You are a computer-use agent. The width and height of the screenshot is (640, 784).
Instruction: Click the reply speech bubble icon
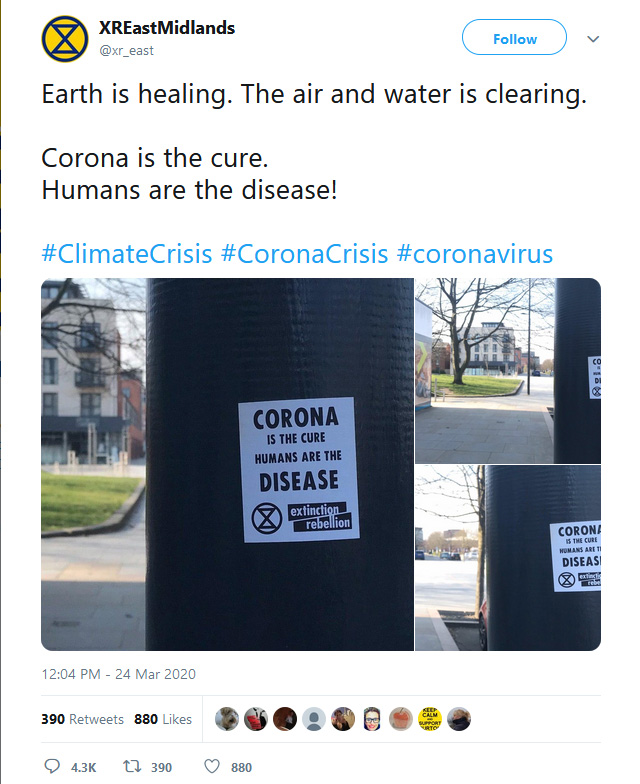coord(53,767)
